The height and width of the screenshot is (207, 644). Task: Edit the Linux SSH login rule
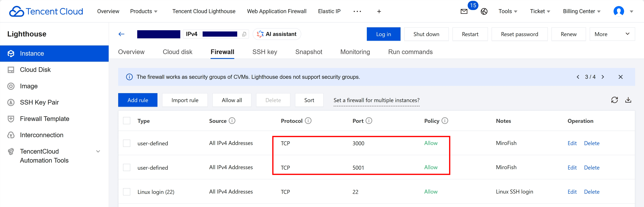572,192
